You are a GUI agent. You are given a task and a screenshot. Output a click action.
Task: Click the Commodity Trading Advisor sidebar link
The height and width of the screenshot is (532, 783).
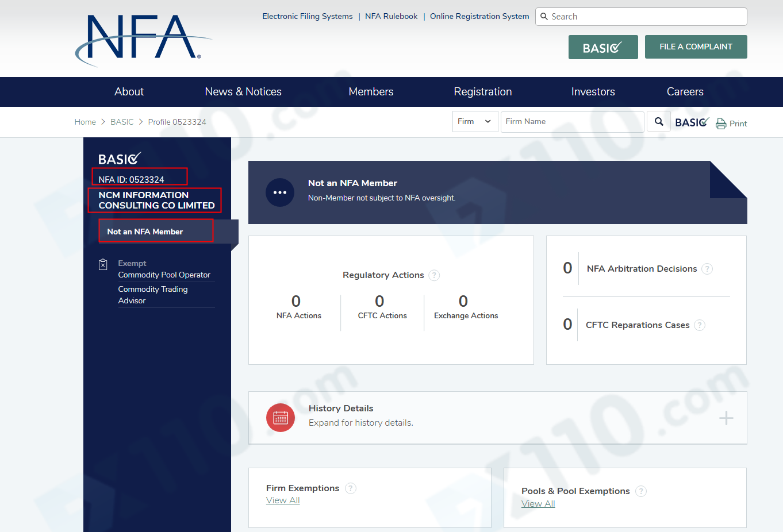[153, 295]
